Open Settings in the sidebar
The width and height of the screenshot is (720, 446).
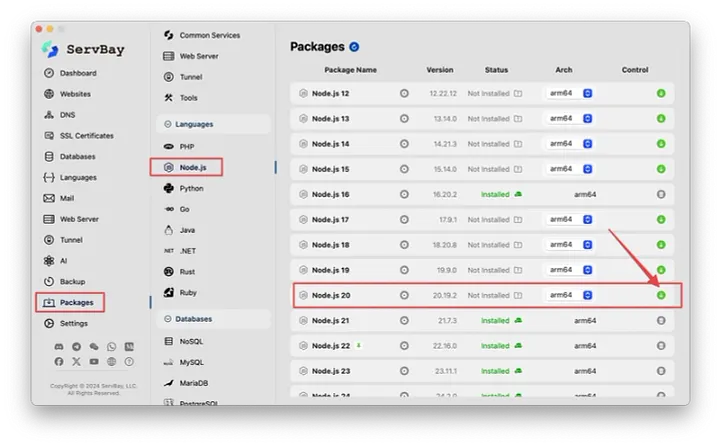tap(73, 323)
